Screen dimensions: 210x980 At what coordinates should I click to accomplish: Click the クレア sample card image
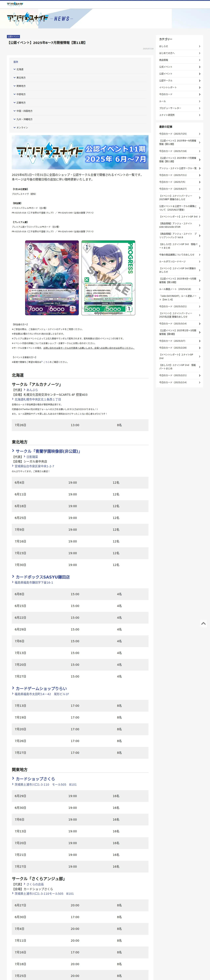[x=52, y=278]
